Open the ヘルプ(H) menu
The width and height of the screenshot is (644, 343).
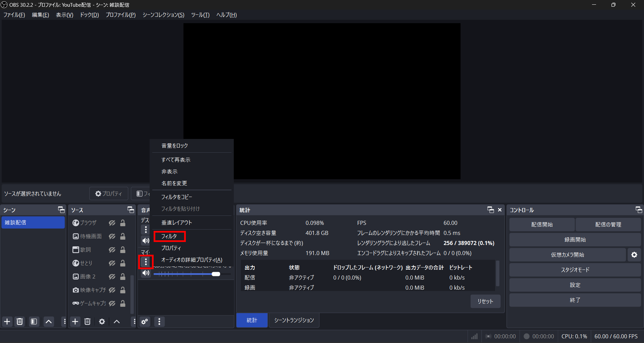pos(226,15)
